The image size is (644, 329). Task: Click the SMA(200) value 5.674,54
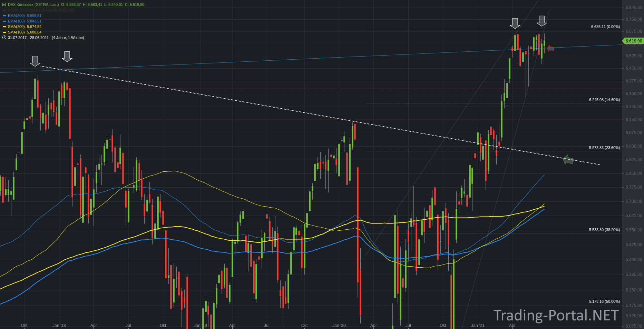pyautogui.click(x=34, y=27)
